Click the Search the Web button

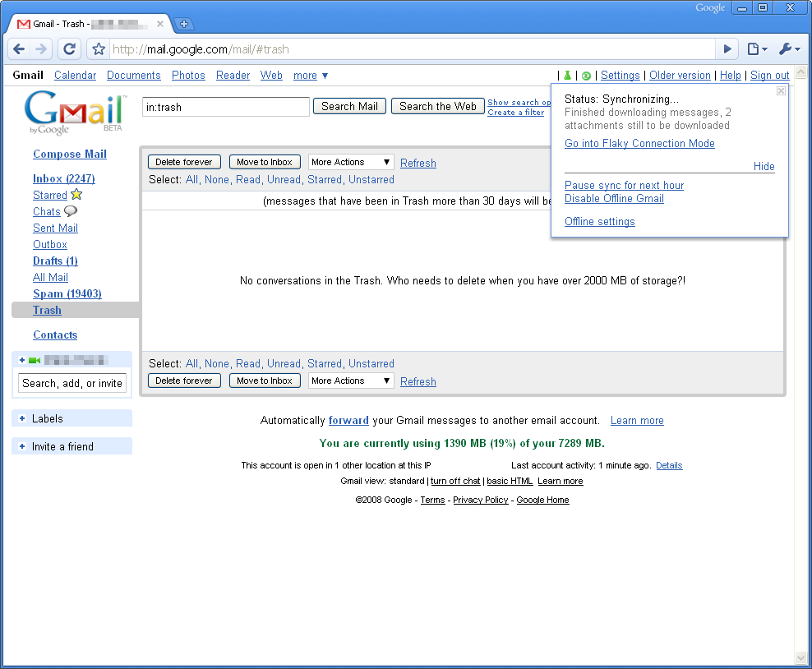click(x=437, y=106)
